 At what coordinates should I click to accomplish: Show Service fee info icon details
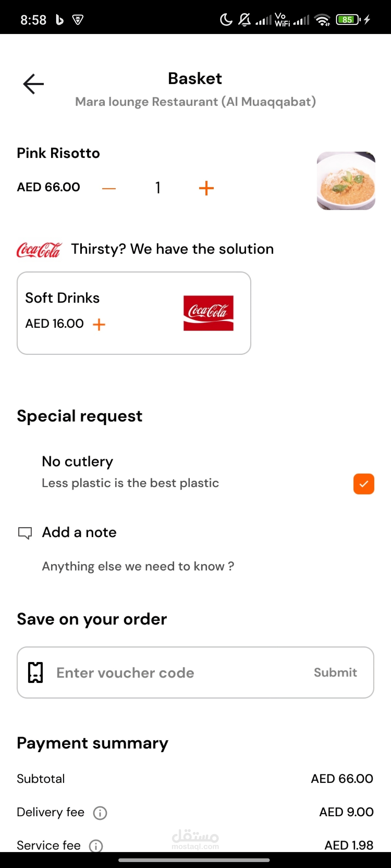tap(96, 846)
